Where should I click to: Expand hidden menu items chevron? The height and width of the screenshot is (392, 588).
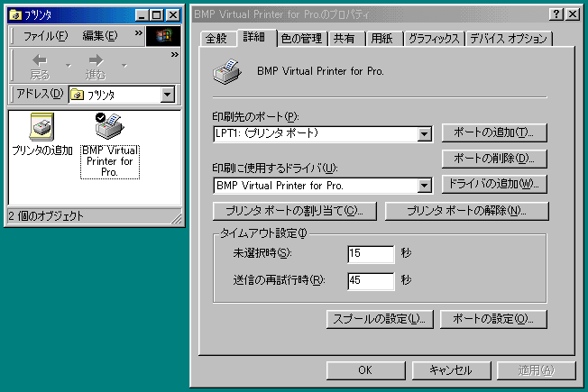[138, 33]
